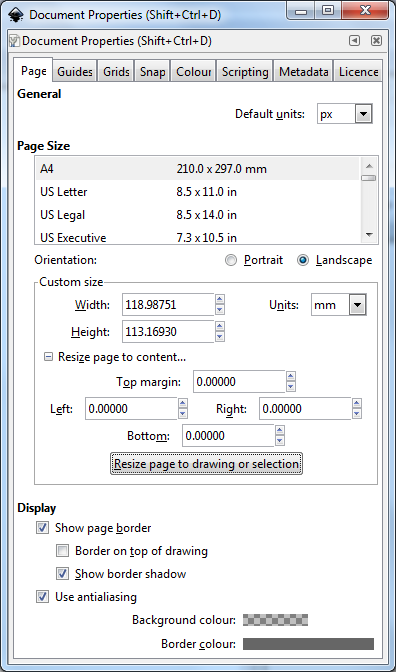Viewport: 396px width, 672px height.
Task: Collapse Resize page to content section
Action: [x=48, y=357]
